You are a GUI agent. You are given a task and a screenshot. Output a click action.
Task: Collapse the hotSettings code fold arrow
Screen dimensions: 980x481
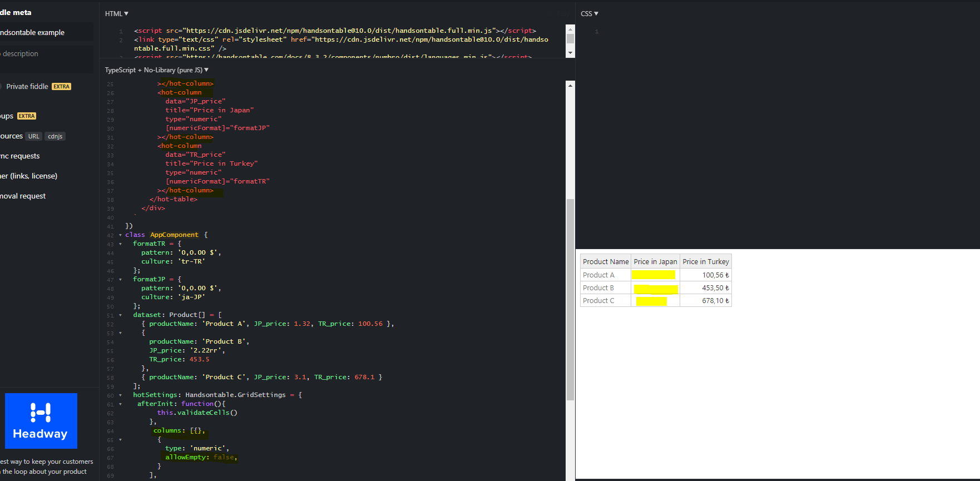point(120,395)
